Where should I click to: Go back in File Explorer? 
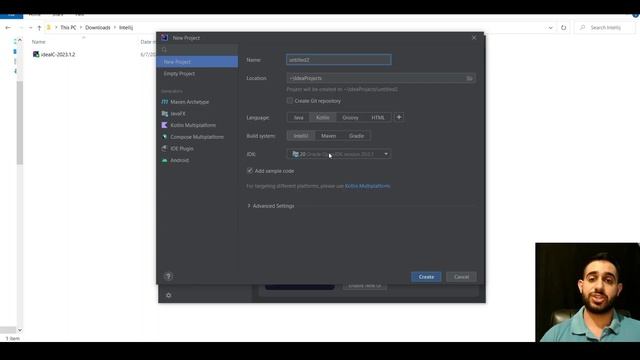8,28
